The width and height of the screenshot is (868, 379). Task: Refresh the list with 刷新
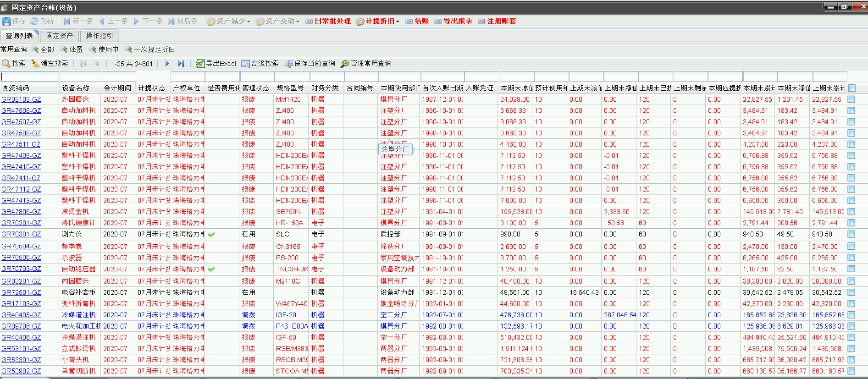[x=42, y=21]
